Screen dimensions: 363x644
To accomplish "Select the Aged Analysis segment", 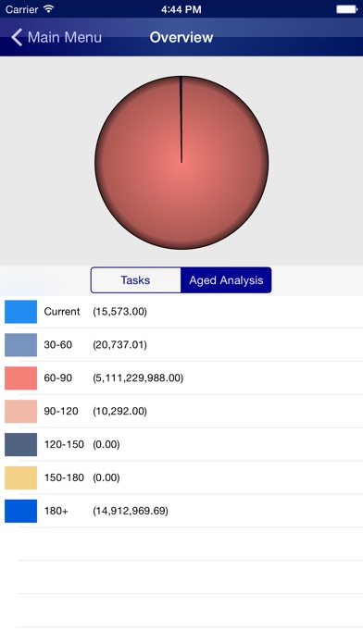I will pyautogui.click(x=226, y=280).
